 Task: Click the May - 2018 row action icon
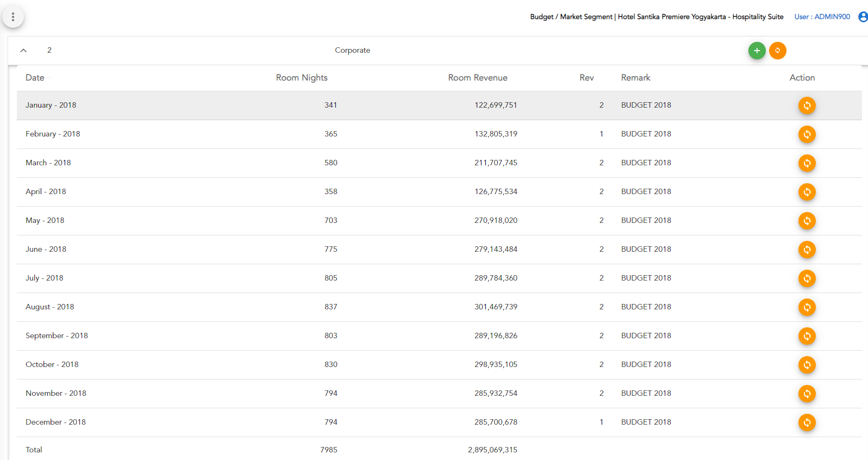tap(807, 221)
